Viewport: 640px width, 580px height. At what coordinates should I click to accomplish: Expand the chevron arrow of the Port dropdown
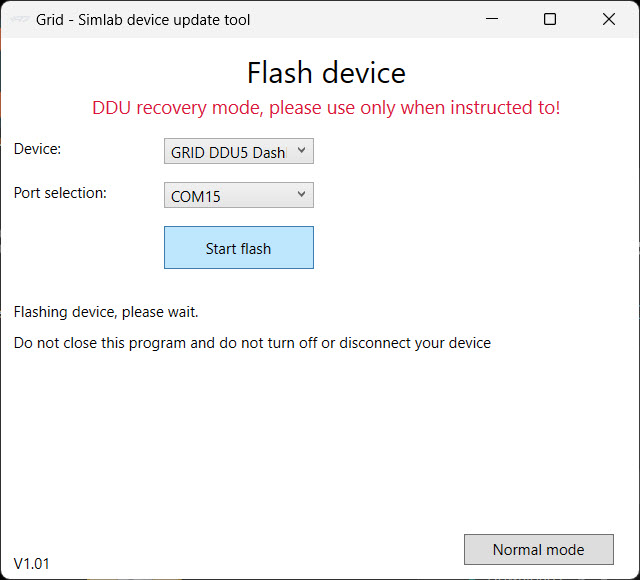pos(301,194)
